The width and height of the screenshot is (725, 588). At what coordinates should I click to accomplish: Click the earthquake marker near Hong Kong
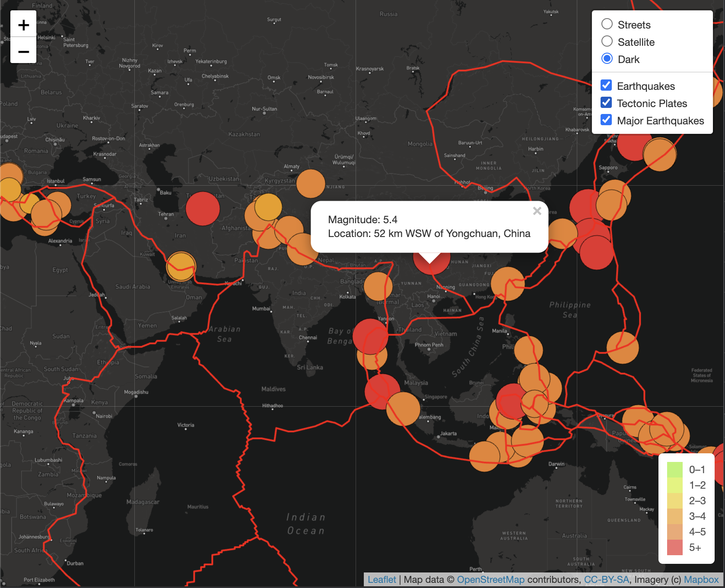click(508, 284)
